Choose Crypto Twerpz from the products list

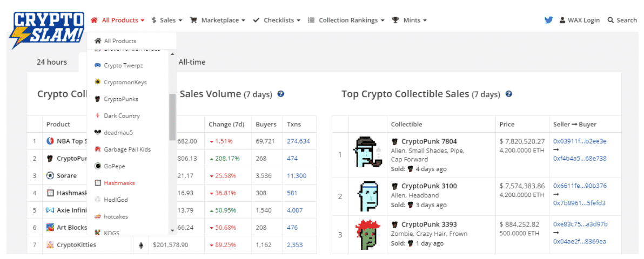(123, 65)
